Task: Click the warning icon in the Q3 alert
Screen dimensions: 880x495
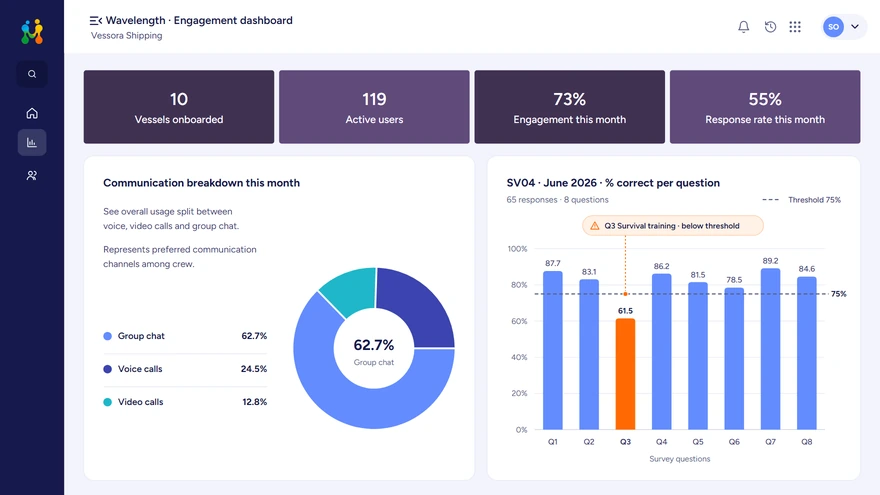Action: (x=594, y=226)
